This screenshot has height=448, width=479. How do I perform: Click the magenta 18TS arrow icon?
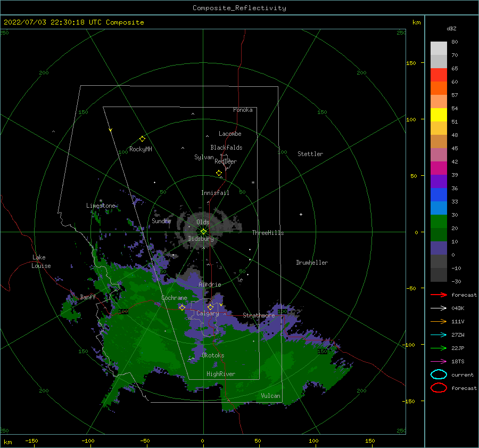tap(439, 361)
